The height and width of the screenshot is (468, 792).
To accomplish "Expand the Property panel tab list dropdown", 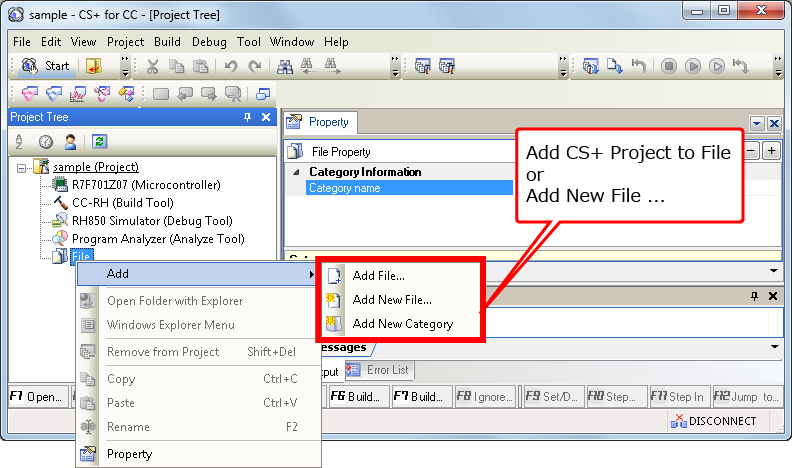I will [x=757, y=122].
